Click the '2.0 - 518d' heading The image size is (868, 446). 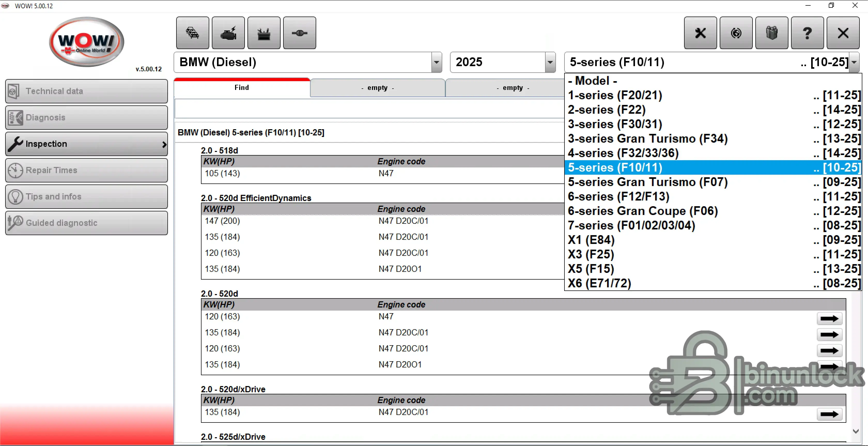(x=219, y=150)
